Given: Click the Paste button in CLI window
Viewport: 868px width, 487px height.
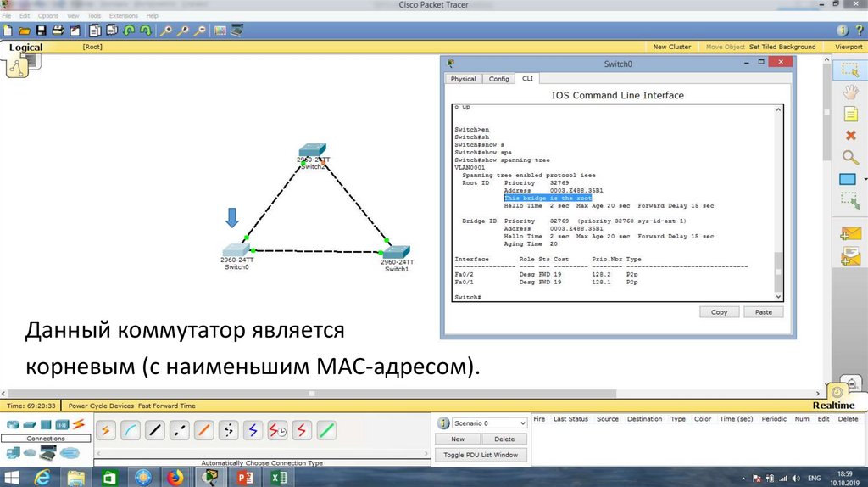Looking at the screenshot, I should point(764,312).
